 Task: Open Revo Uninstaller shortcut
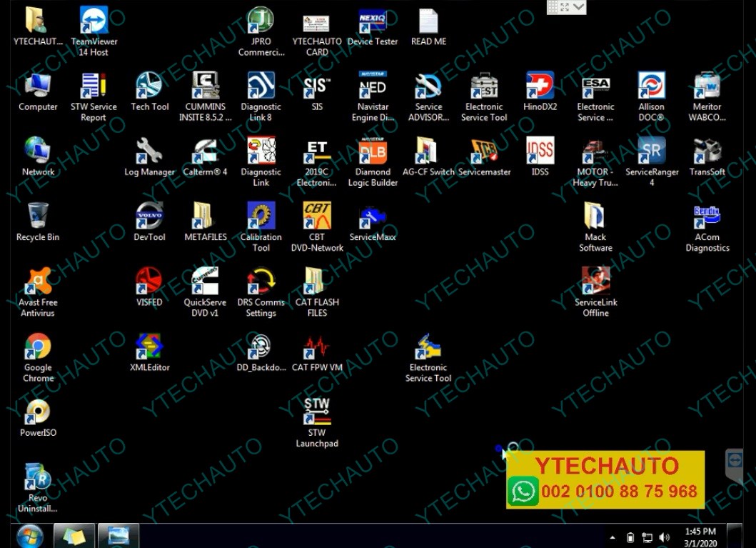coord(38,488)
